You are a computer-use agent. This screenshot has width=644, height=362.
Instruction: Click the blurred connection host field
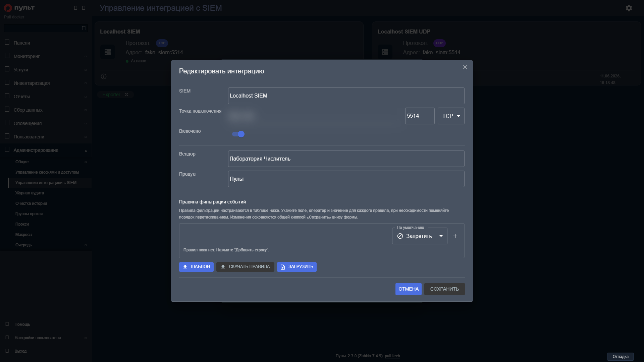(315, 116)
